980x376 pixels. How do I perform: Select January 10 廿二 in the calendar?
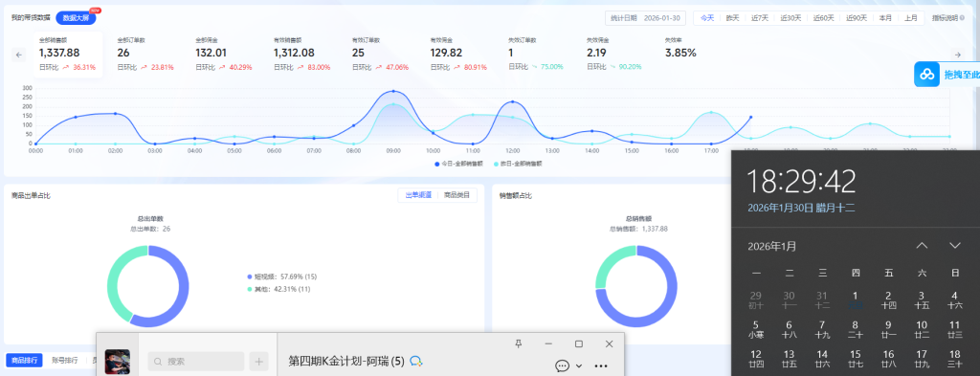coord(922,329)
